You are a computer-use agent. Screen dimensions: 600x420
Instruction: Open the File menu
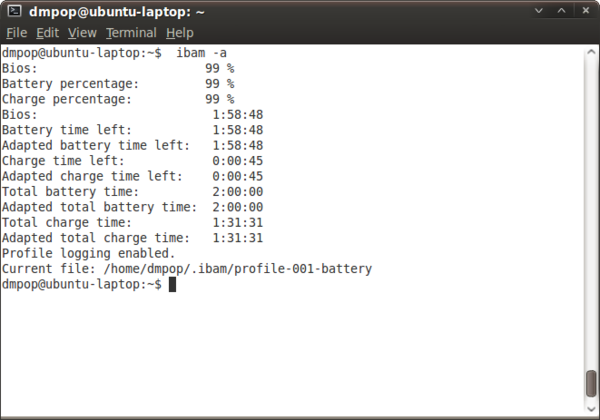pos(16,33)
